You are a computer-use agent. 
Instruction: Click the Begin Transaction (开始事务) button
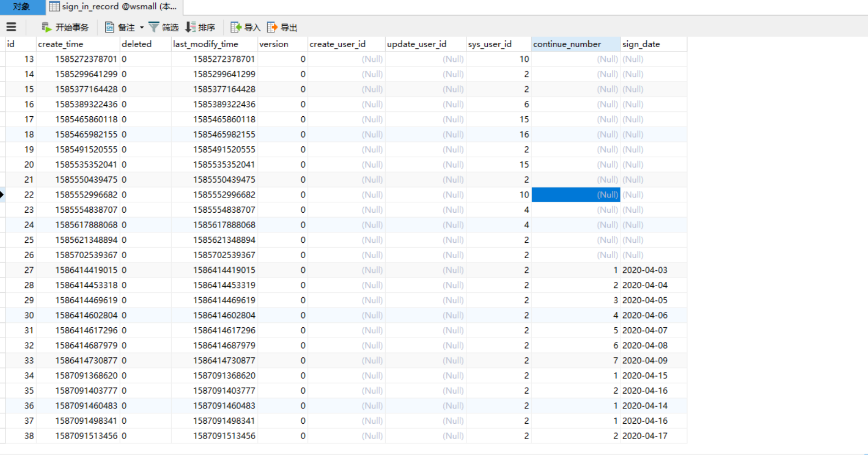(x=65, y=27)
